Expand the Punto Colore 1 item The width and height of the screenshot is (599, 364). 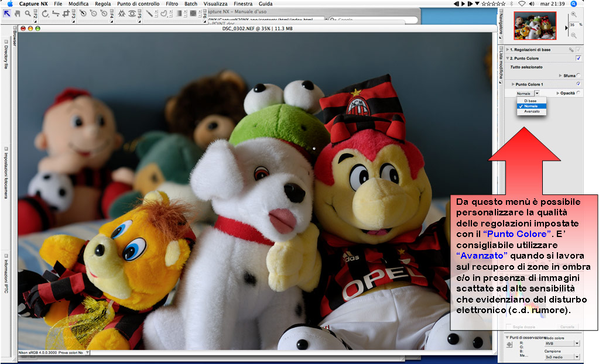pos(513,84)
